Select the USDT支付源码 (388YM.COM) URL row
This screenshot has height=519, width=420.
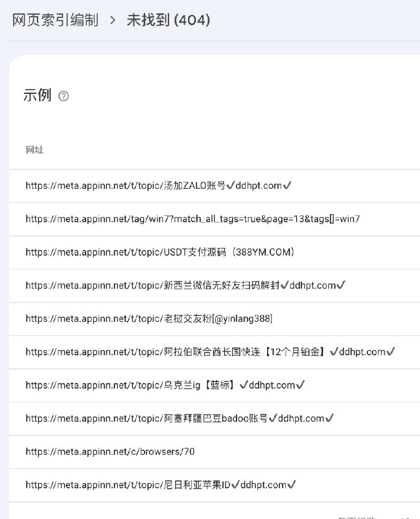pyautogui.click(x=215, y=252)
